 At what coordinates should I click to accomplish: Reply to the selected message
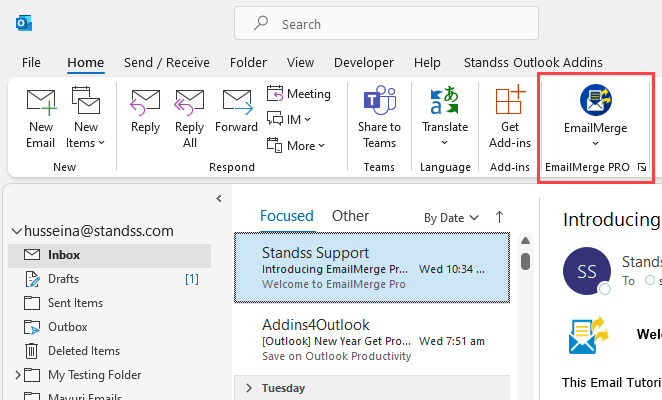tap(145, 112)
